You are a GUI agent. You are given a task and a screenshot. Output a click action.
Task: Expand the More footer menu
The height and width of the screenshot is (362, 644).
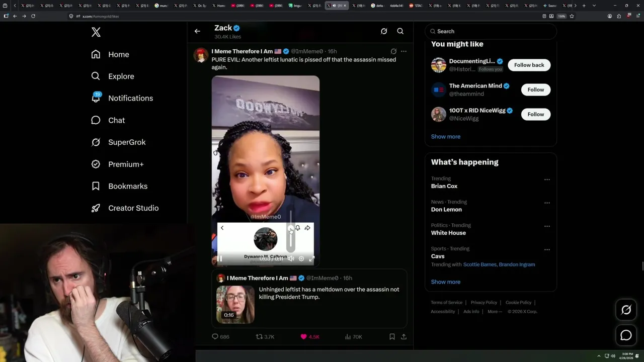tap(495, 312)
